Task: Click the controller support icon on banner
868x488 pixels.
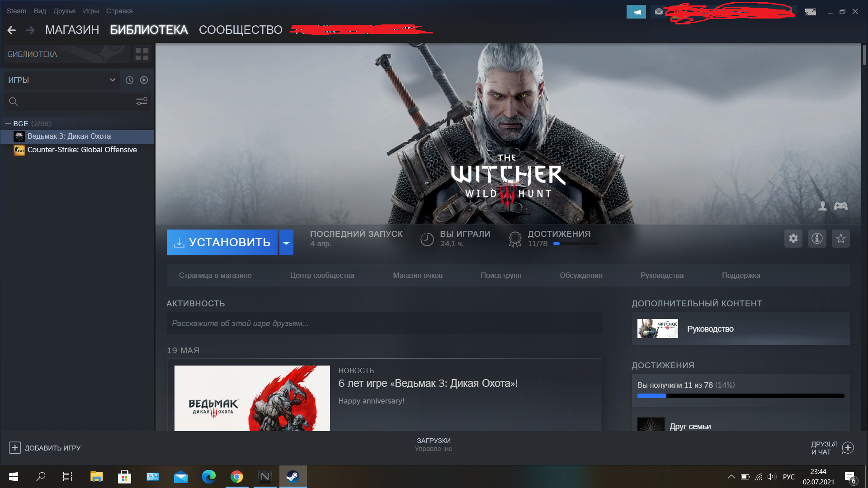Action: point(841,206)
